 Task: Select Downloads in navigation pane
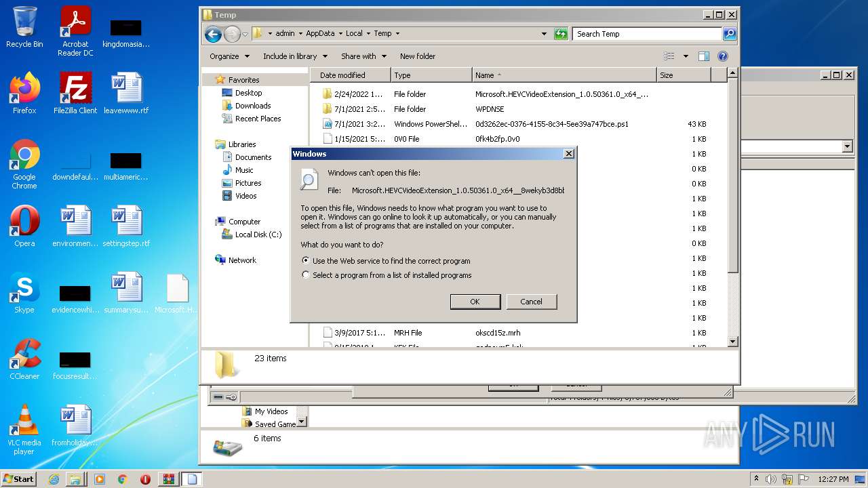[253, 106]
